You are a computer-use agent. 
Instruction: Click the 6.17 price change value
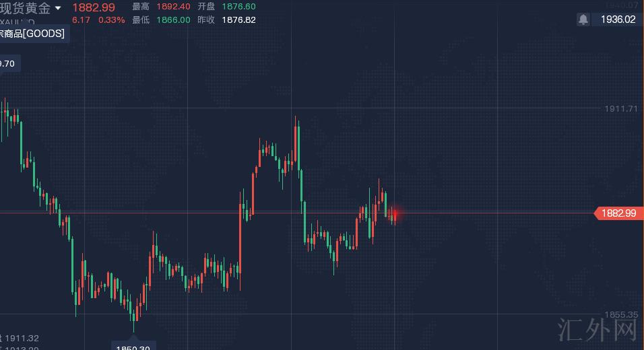tap(81, 20)
